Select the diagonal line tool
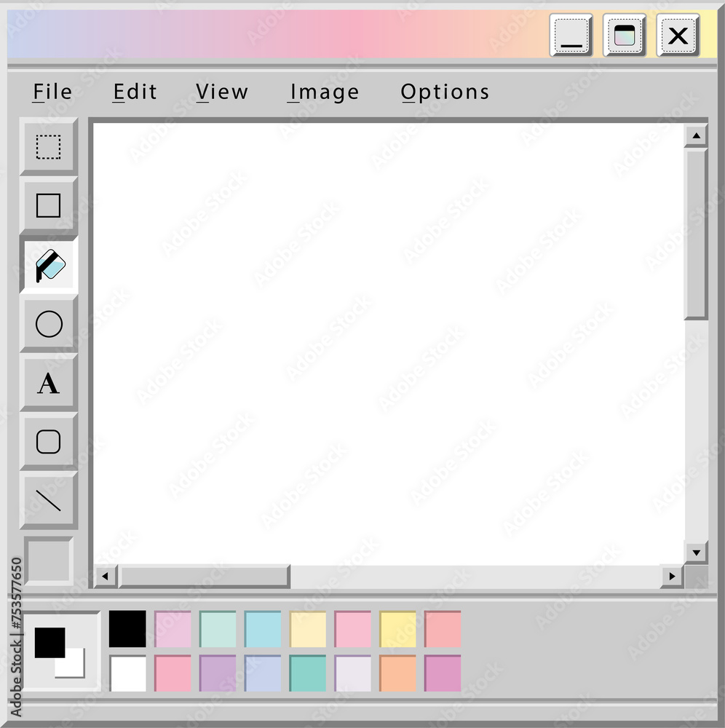725x728 pixels. point(49,501)
